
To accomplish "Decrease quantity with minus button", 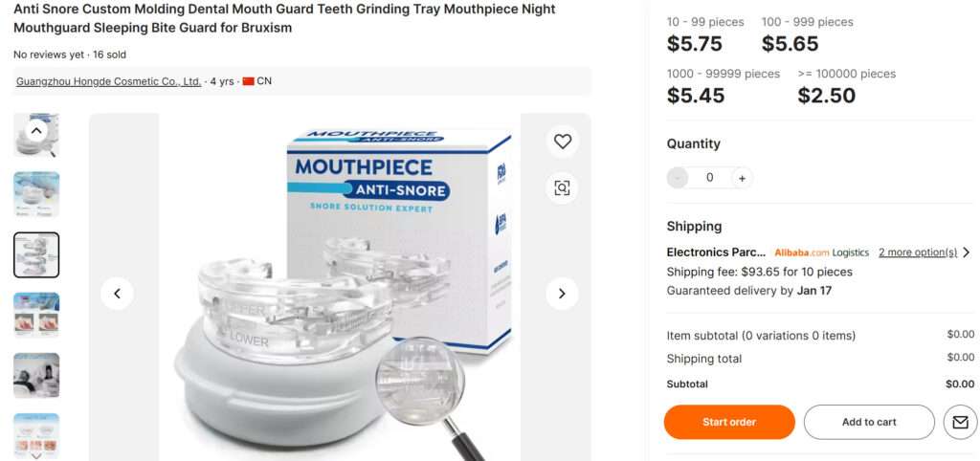I will click(x=678, y=177).
